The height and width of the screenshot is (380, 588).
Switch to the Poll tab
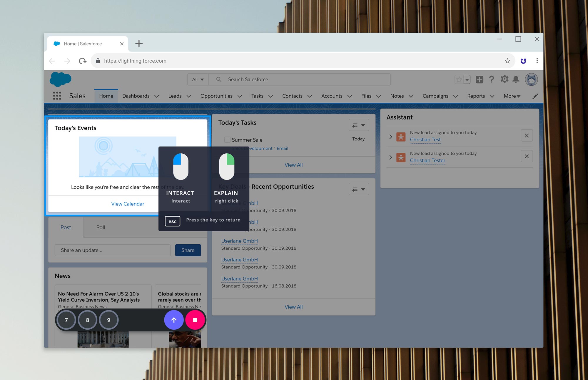coord(101,227)
